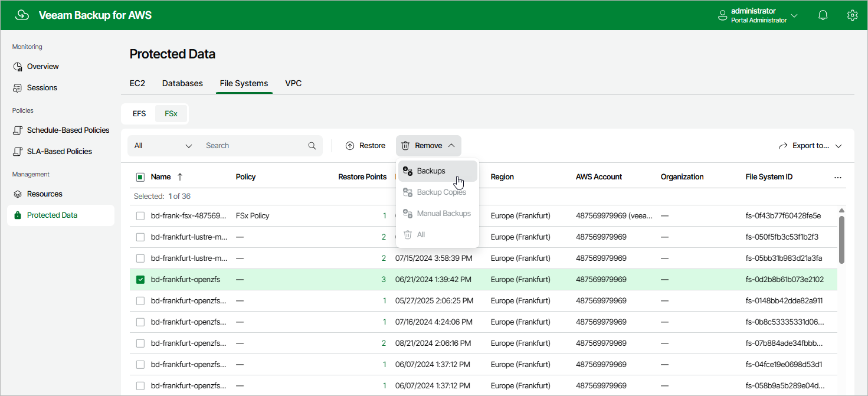Open the column options ellipsis
The image size is (868, 396).
[837, 177]
